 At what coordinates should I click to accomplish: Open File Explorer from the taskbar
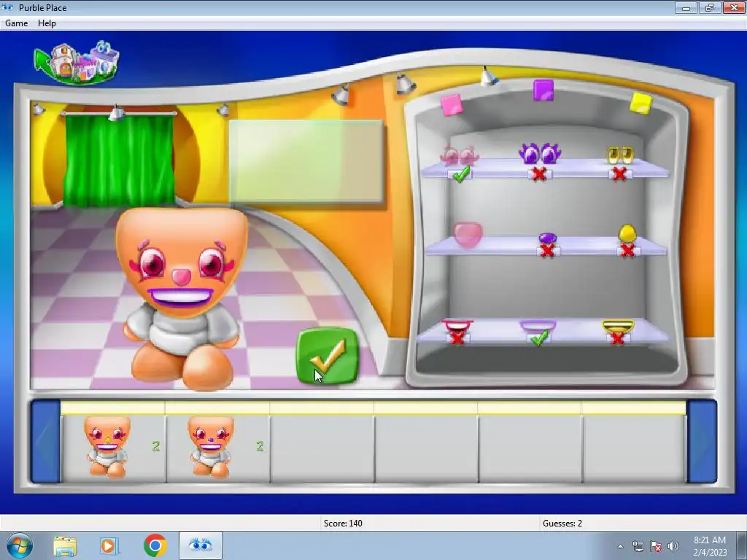[x=65, y=546]
